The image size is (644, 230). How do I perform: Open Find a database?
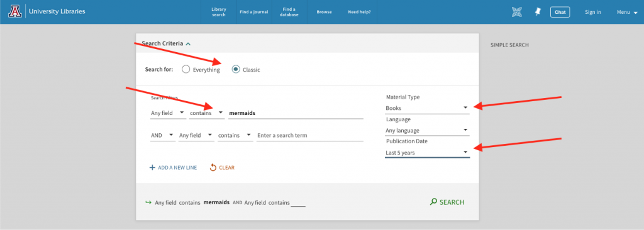click(x=289, y=12)
